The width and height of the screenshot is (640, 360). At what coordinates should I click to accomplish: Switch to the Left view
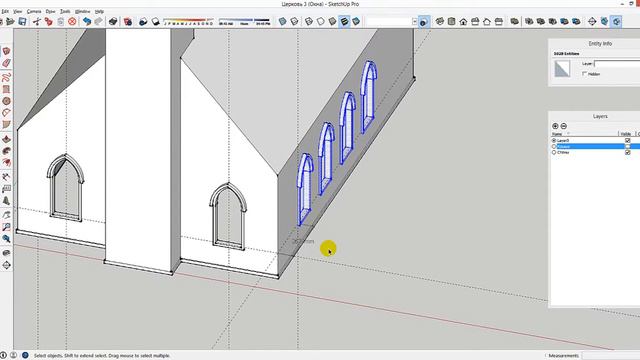pos(499,21)
